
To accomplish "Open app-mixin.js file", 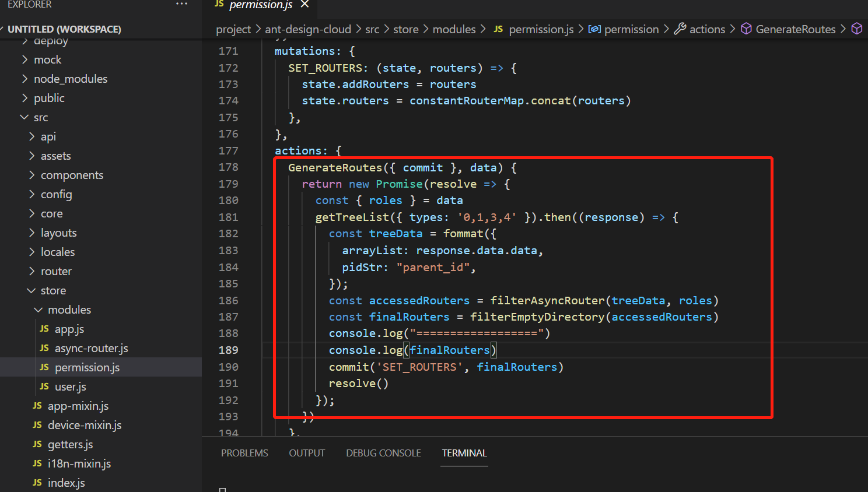I will click(x=78, y=406).
